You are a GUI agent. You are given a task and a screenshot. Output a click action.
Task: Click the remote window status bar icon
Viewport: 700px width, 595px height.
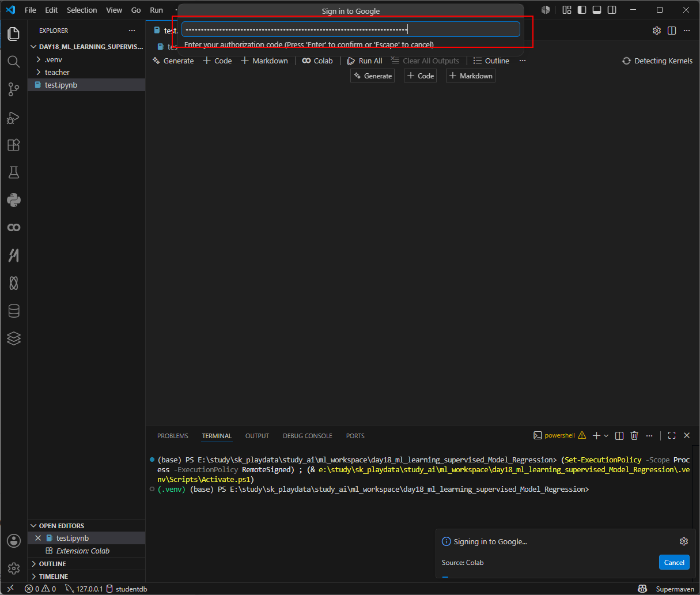[x=10, y=589]
